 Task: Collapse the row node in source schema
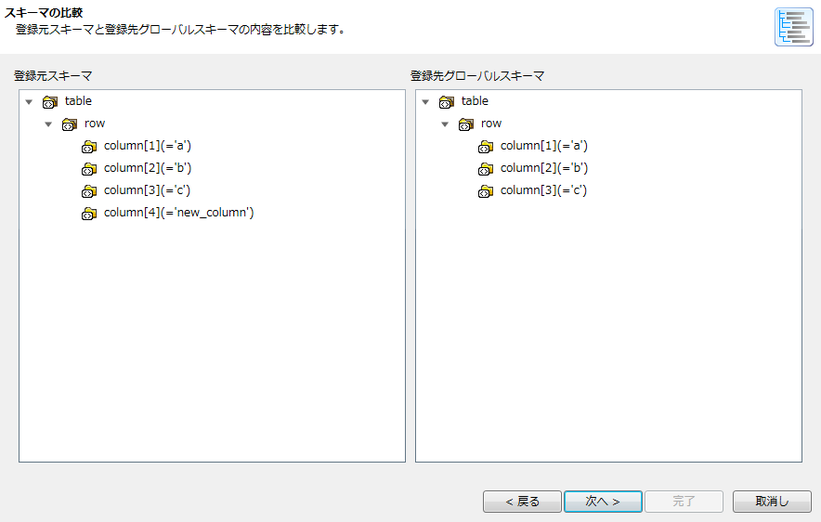(49, 124)
